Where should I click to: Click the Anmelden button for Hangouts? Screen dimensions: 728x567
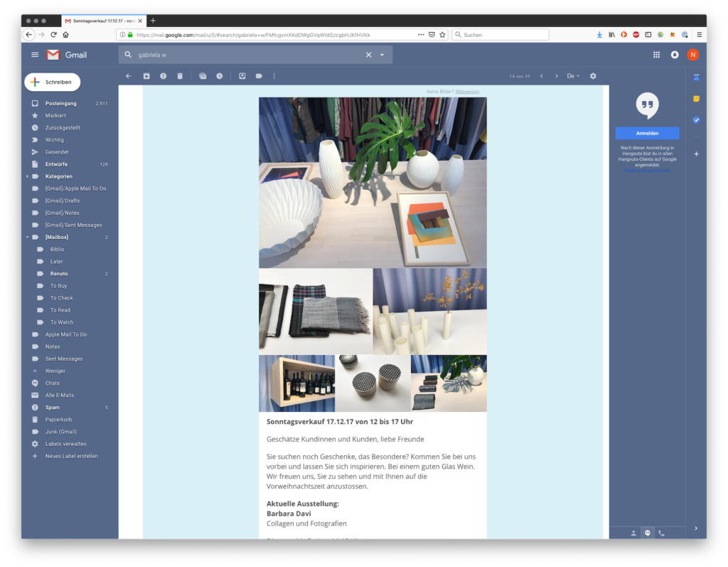(x=647, y=133)
